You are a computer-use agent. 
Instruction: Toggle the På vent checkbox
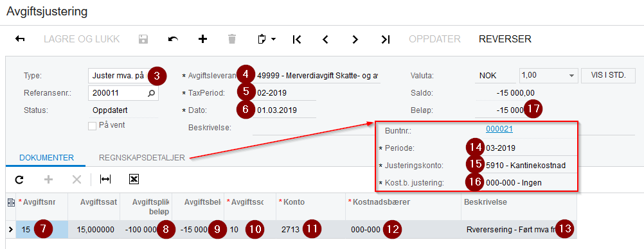[x=92, y=126]
